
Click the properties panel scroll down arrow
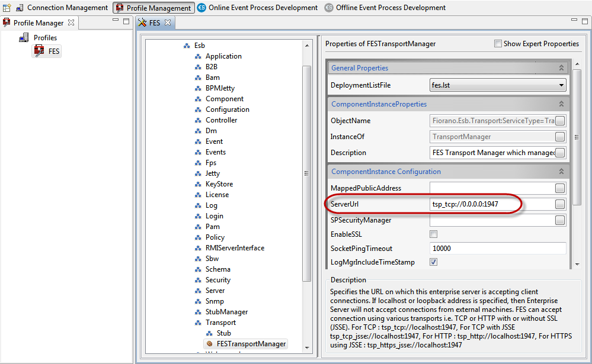[577, 265]
